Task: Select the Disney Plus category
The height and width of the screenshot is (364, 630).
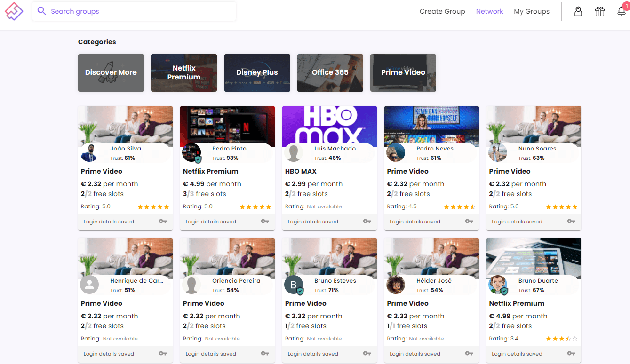Action: (x=257, y=73)
